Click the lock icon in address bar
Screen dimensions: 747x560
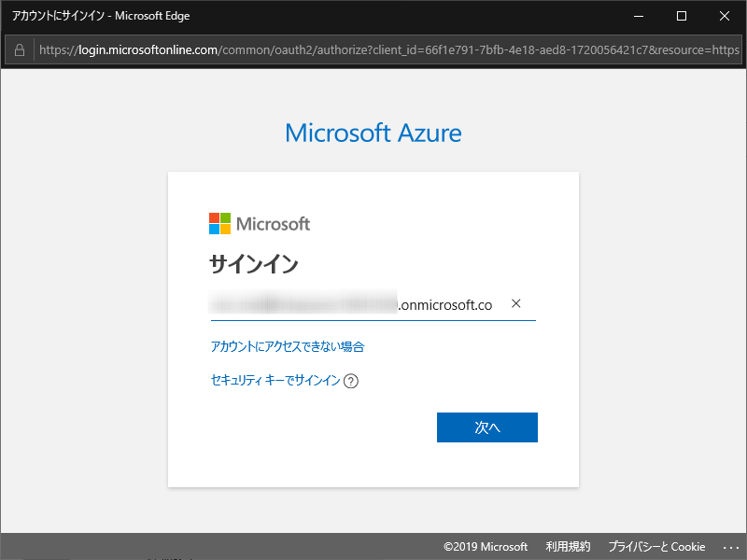tap(20, 49)
